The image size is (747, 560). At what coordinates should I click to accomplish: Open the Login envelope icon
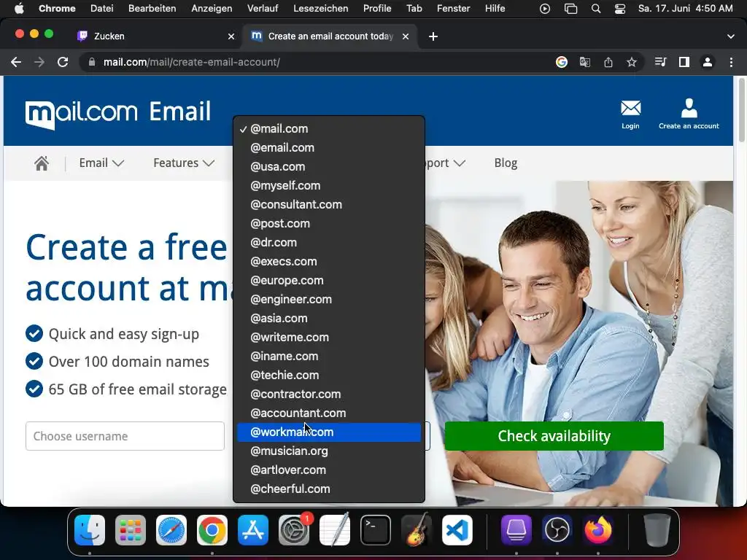(x=630, y=108)
